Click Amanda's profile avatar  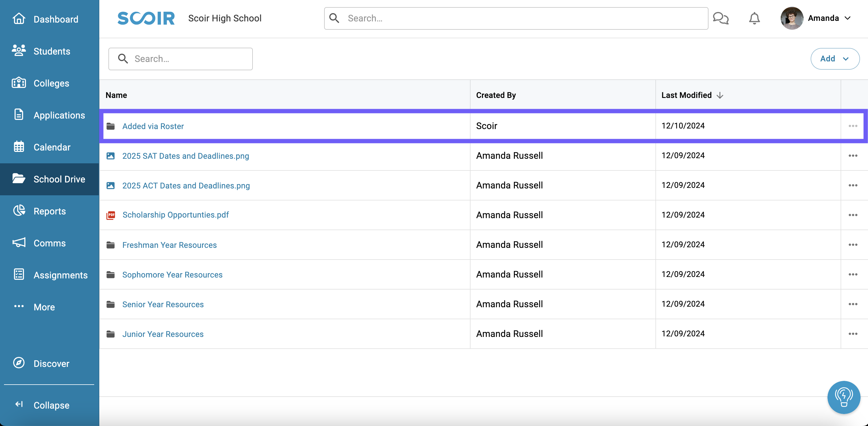click(x=792, y=18)
